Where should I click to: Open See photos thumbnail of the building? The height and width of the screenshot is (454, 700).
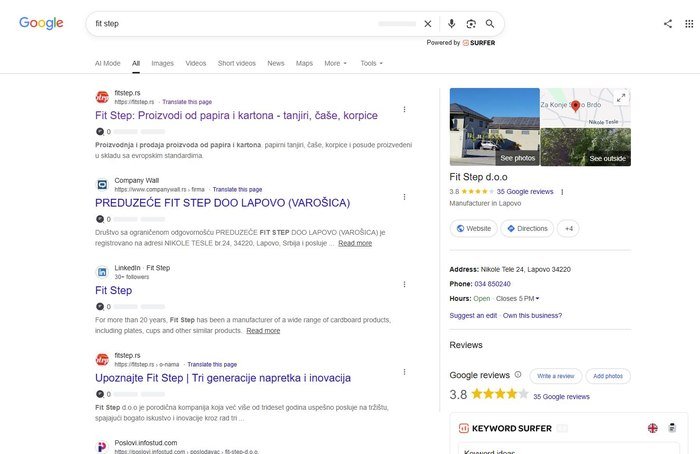click(495, 127)
